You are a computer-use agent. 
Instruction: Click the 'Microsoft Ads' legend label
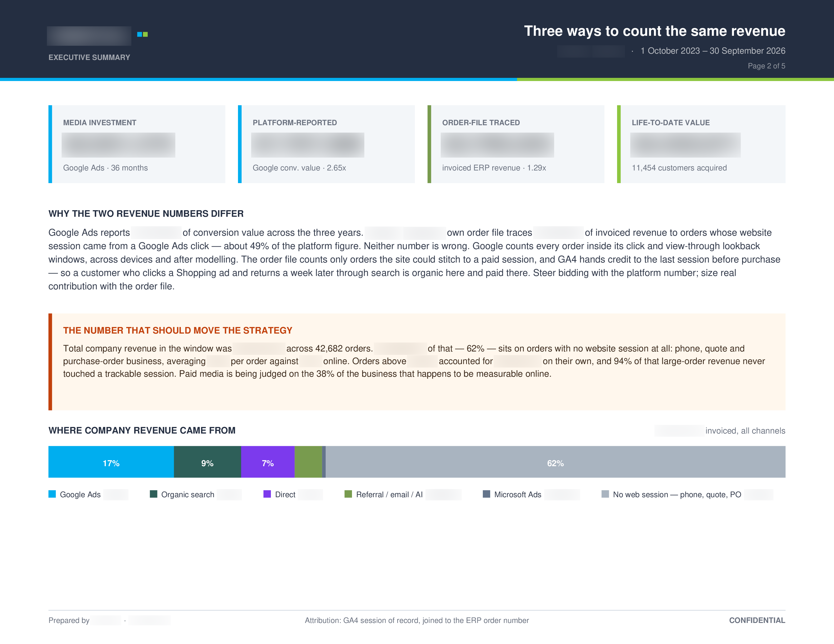click(x=518, y=495)
